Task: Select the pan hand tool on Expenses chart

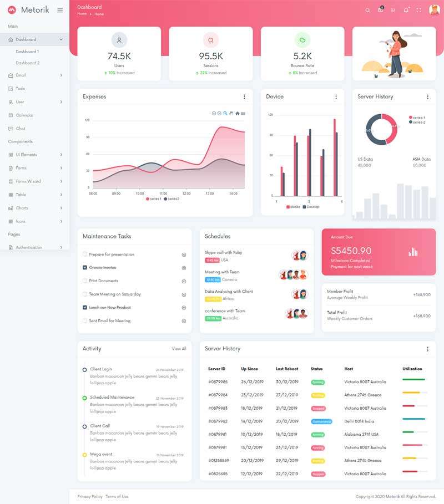Action: coord(231,113)
